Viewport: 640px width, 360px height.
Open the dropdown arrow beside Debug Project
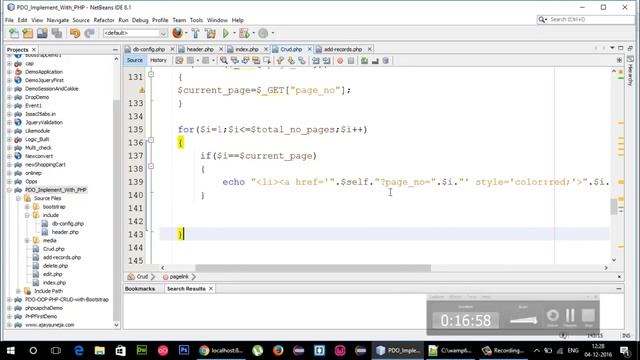(253, 33)
